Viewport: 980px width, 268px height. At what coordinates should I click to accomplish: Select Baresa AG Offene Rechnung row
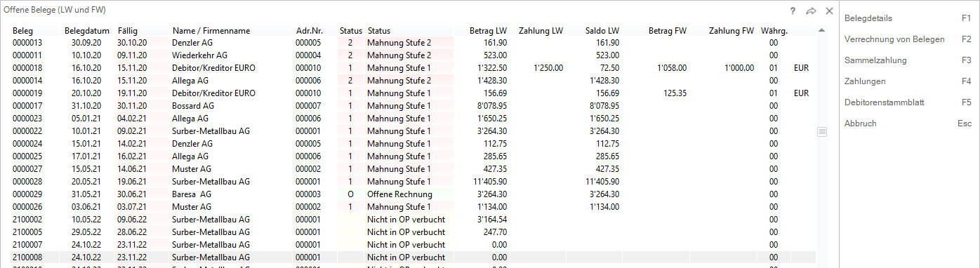413,194
